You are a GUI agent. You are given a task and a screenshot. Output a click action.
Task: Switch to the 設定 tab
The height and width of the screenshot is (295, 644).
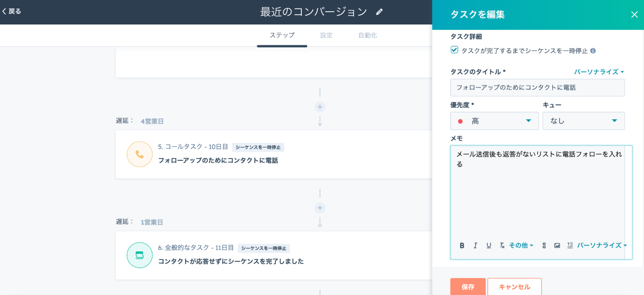[x=326, y=35]
